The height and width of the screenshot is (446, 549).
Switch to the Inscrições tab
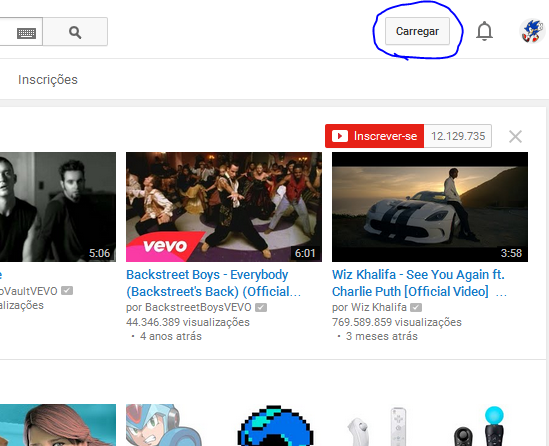point(48,79)
